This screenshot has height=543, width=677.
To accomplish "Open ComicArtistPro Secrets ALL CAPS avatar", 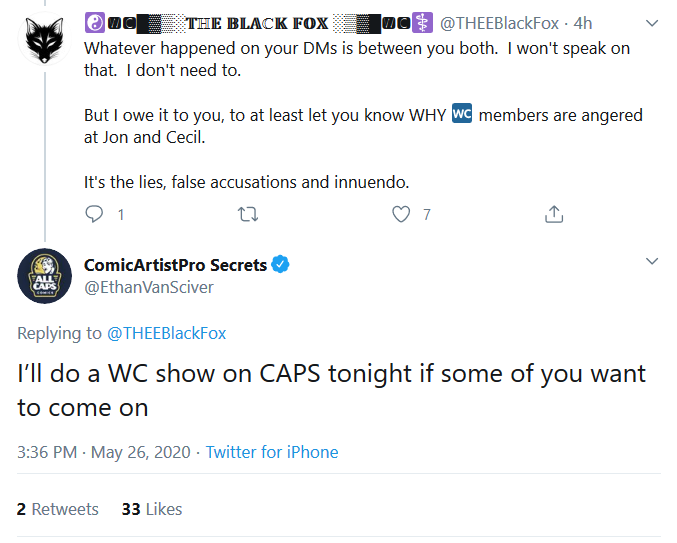I will pyautogui.click(x=44, y=276).
